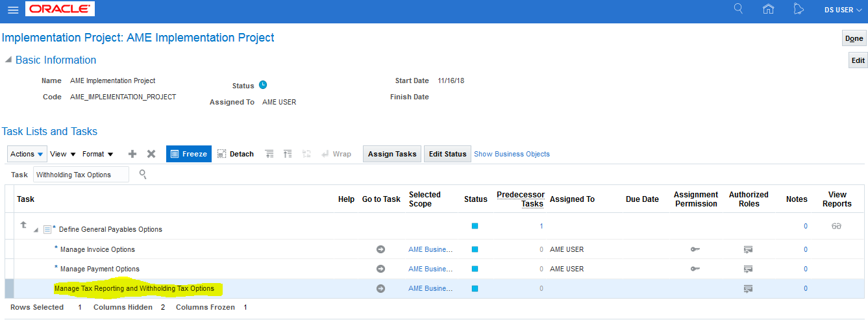This screenshot has height=335, width=868.
Task: Click the Freeze button
Action: click(189, 154)
